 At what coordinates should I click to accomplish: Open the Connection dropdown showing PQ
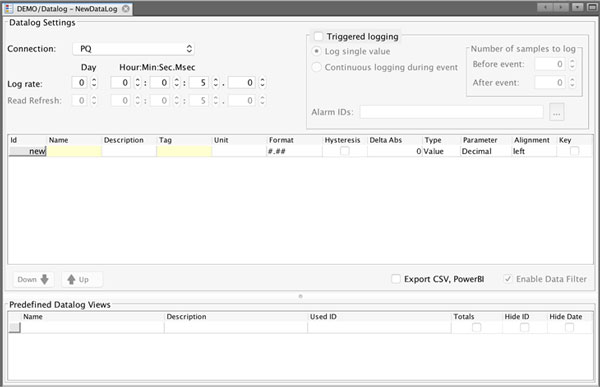click(x=133, y=49)
